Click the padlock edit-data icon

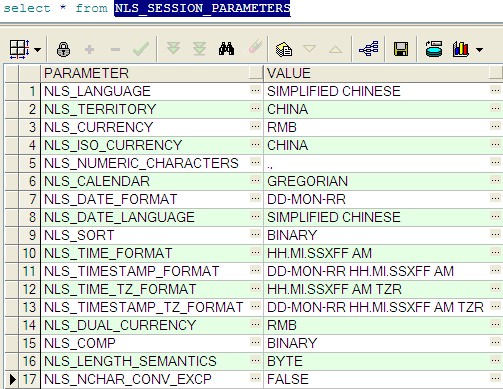(x=63, y=49)
